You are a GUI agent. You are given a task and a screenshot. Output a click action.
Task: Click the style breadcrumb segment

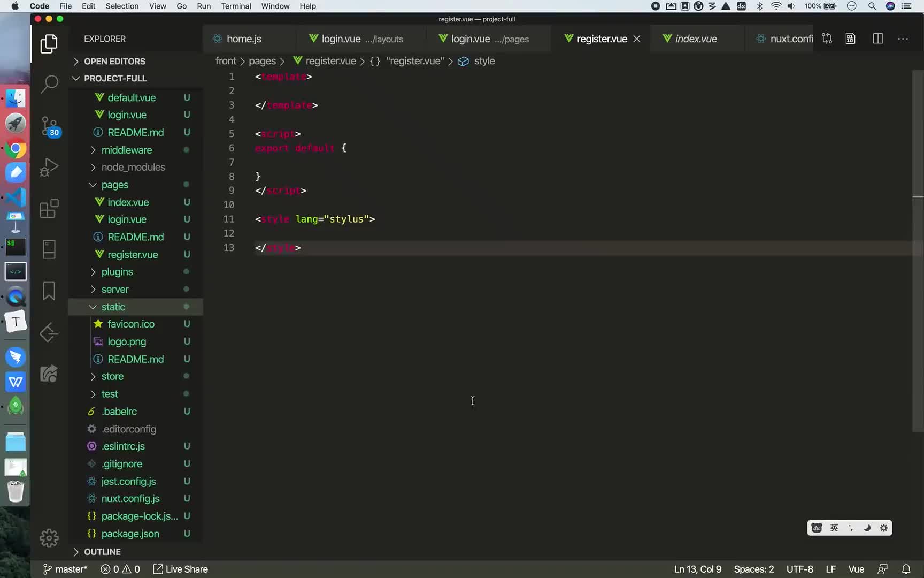(484, 61)
